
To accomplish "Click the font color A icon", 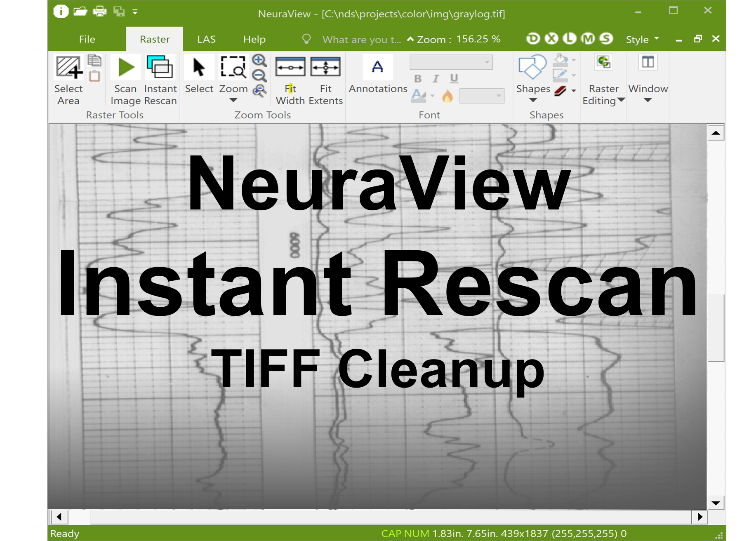I will pyautogui.click(x=419, y=96).
